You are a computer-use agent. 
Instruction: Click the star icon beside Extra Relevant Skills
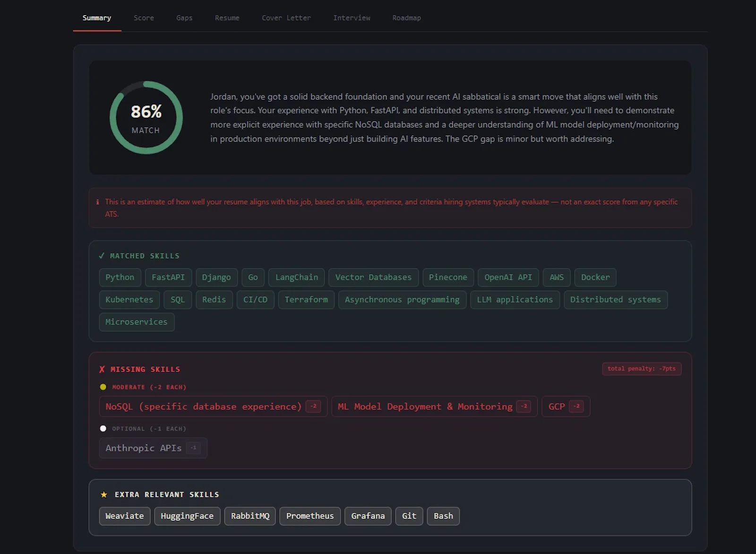pyautogui.click(x=104, y=494)
